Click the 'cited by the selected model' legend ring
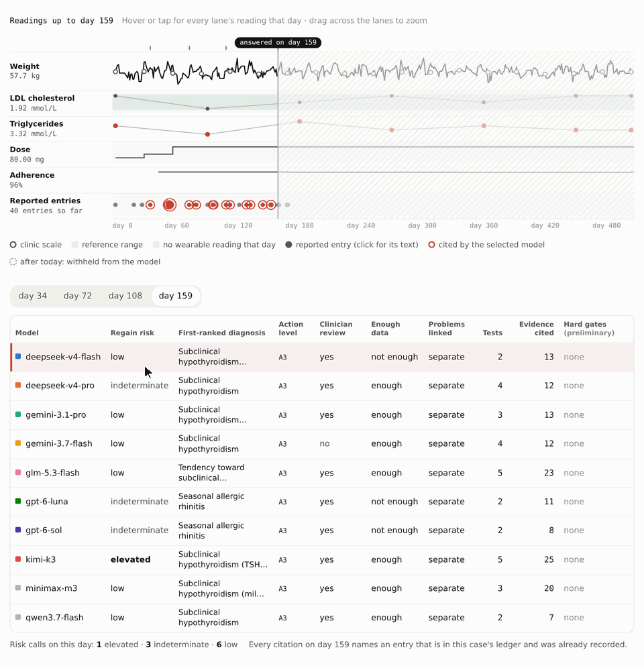This screenshot has height=668, width=644. 432,245
